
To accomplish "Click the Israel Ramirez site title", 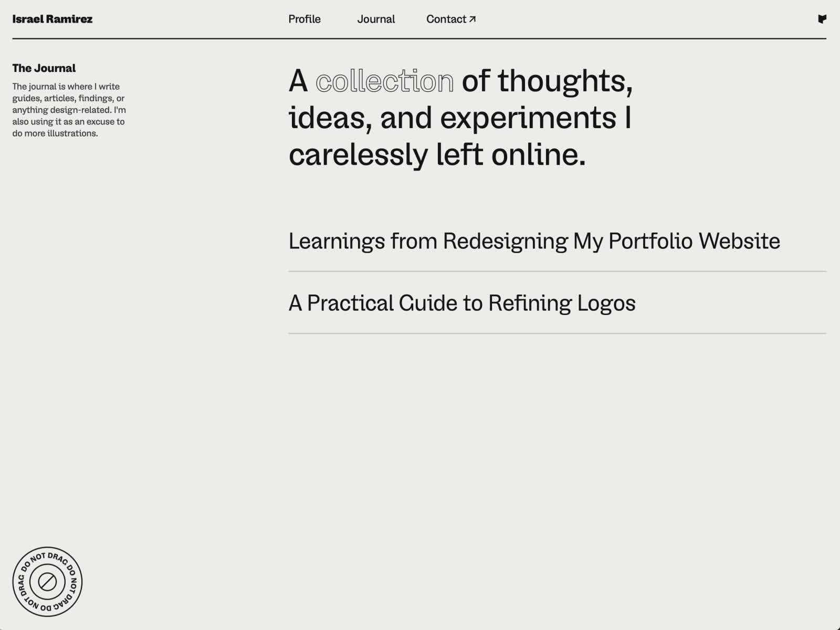I will [x=52, y=19].
